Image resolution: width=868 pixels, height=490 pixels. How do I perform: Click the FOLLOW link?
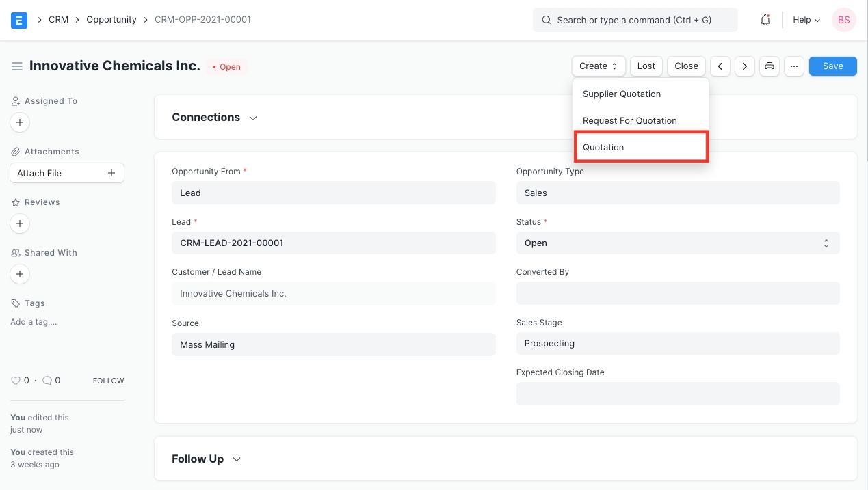[108, 381]
